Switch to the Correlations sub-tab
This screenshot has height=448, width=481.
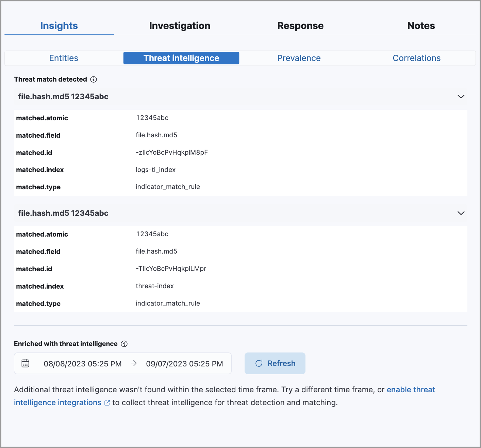(x=417, y=58)
